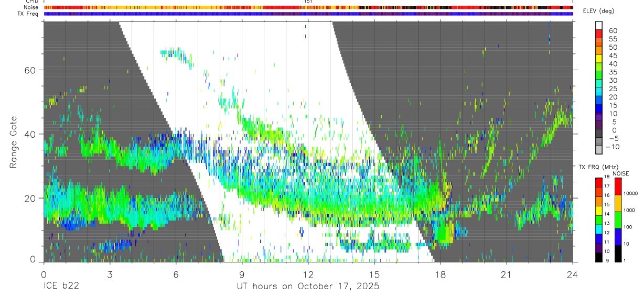This screenshot has width=644, height=297.
Task: Click the red TX FRQ segment between 17 and 18
Action: tap(599, 183)
